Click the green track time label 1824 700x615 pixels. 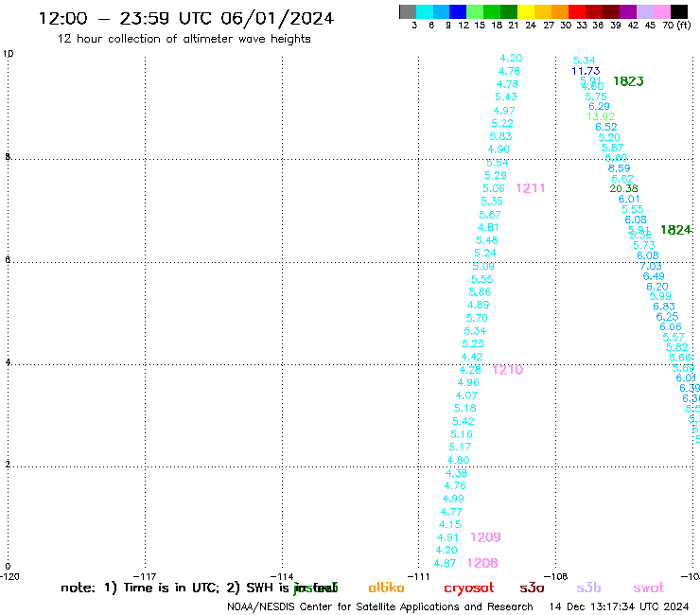pyautogui.click(x=676, y=230)
